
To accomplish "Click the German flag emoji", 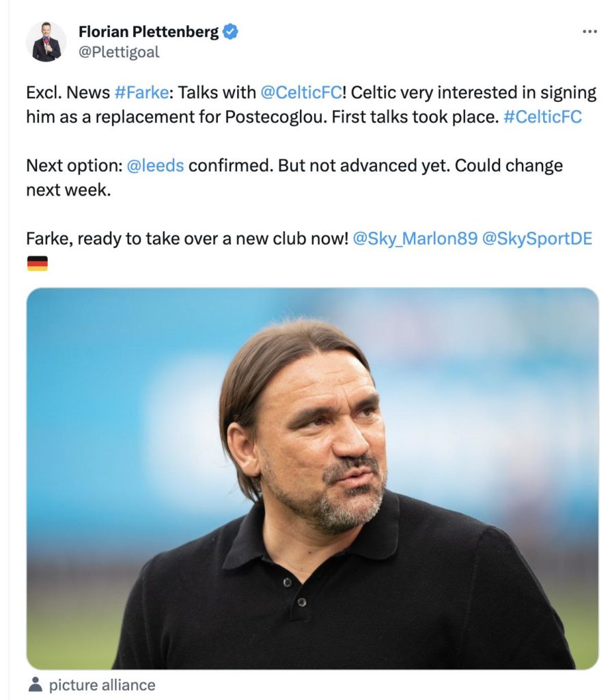I will (x=38, y=263).
